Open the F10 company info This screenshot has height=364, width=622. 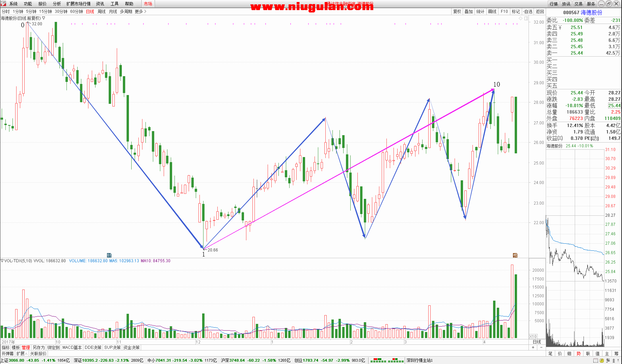(504, 11)
